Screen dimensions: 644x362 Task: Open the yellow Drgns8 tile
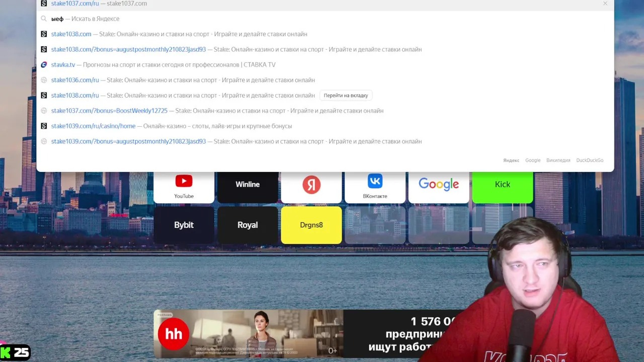tap(311, 225)
